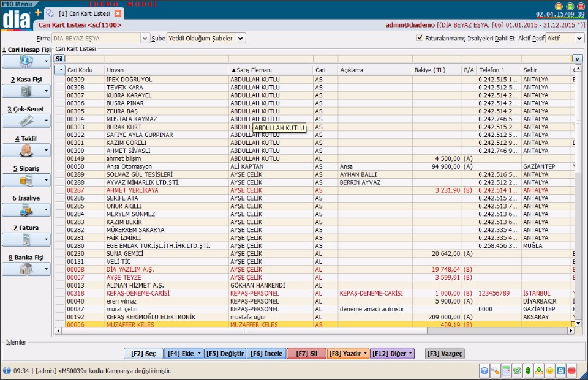Open the Fatura sidebar icon
The height and width of the screenshot is (380, 588).
pyautogui.click(x=26, y=239)
